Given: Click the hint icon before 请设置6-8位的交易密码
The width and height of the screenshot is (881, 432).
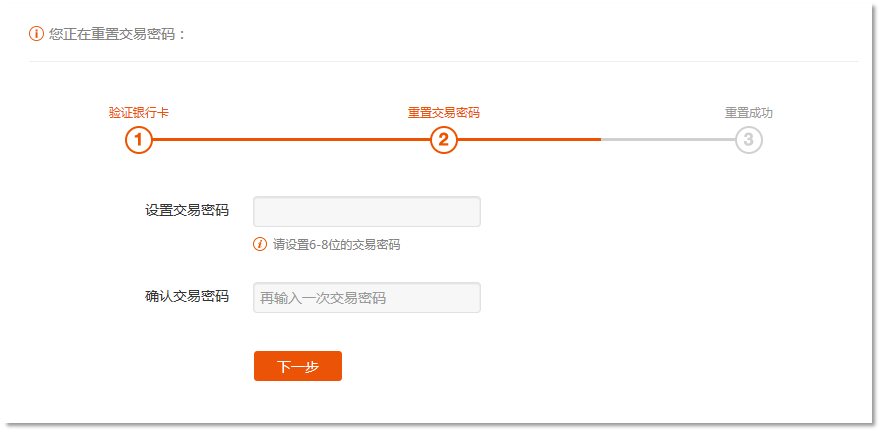Looking at the screenshot, I should (260, 244).
